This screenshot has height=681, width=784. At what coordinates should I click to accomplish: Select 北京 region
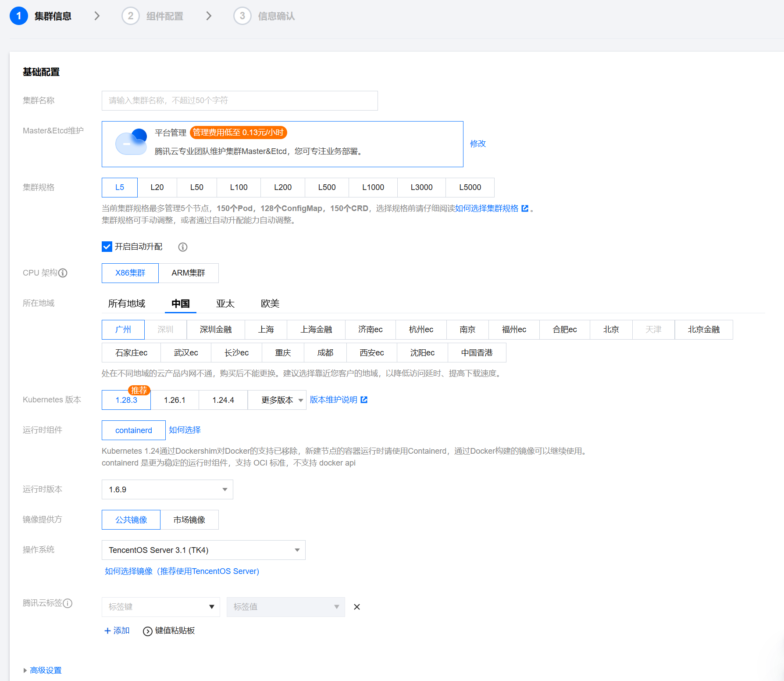pyautogui.click(x=611, y=330)
